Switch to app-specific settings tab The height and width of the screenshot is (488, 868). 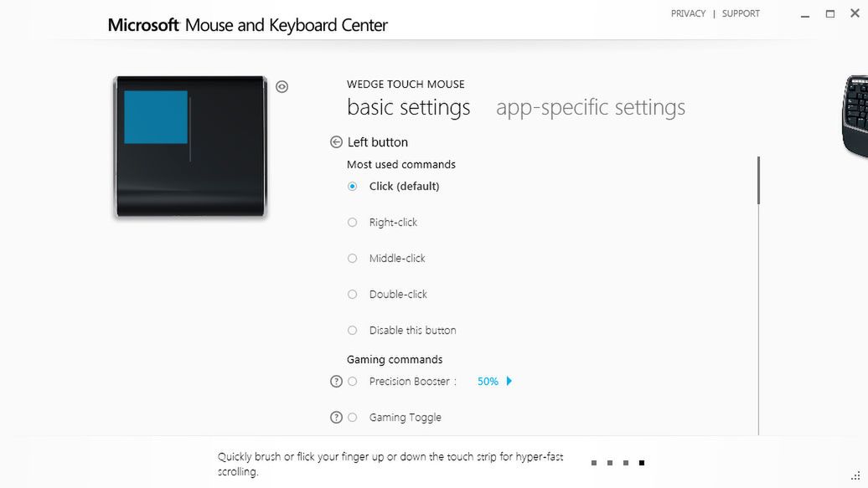coord(591,108)
